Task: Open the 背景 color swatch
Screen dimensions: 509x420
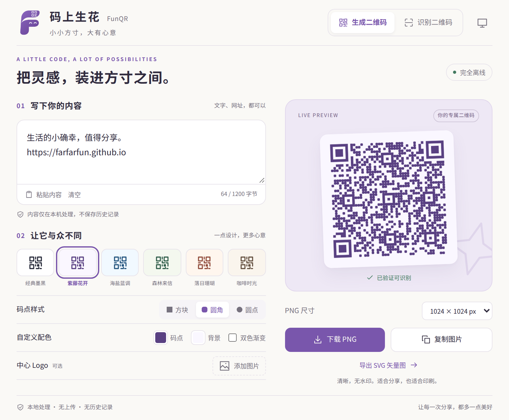Action: (x=198, y=338)
